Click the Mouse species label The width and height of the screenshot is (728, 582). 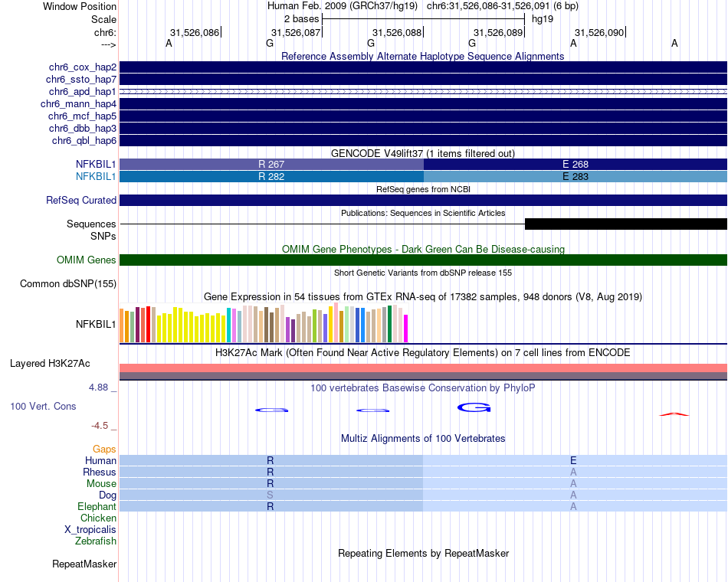point(101,484)
